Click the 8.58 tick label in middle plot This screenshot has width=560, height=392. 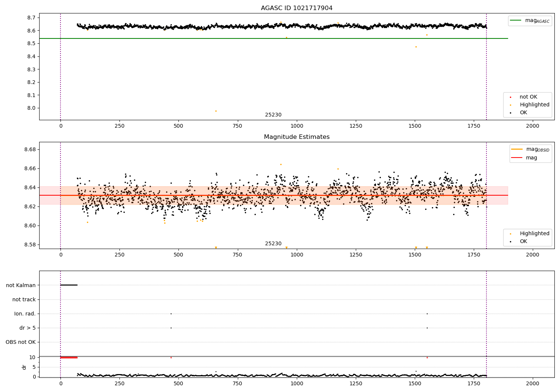[x=29, y=245]
